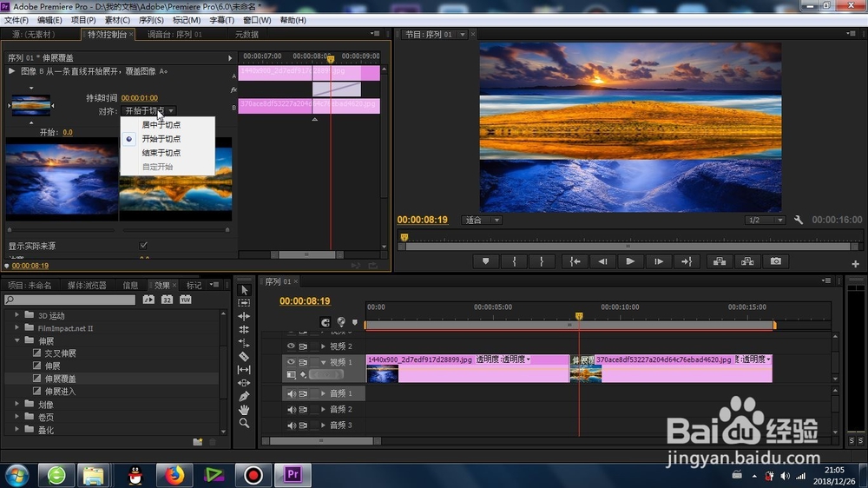Toggle the 显示实际来源 checkbox
The image size is (868, 488).
pyautogui.click(x=143, y=246)
